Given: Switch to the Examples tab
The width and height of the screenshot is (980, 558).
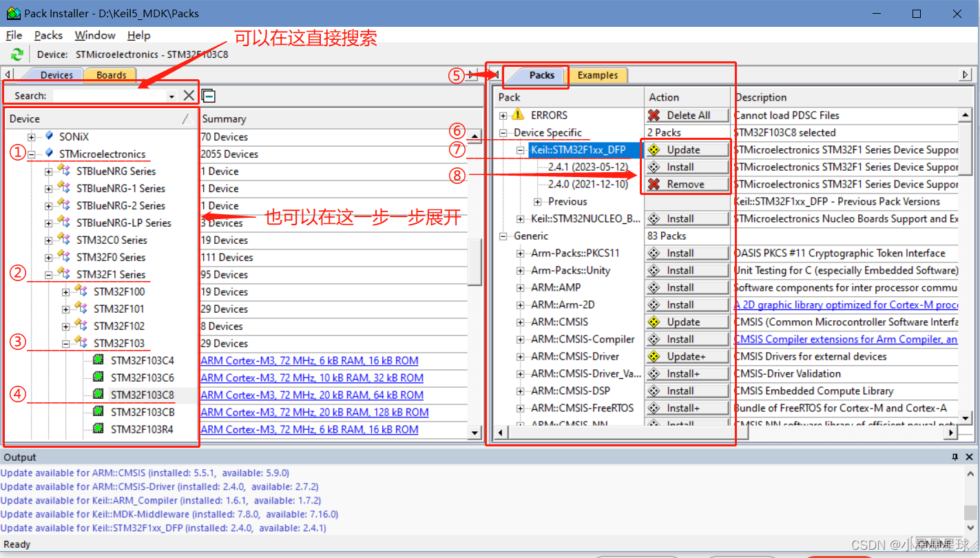Looking at the screenshot, I should coord(598,75).
